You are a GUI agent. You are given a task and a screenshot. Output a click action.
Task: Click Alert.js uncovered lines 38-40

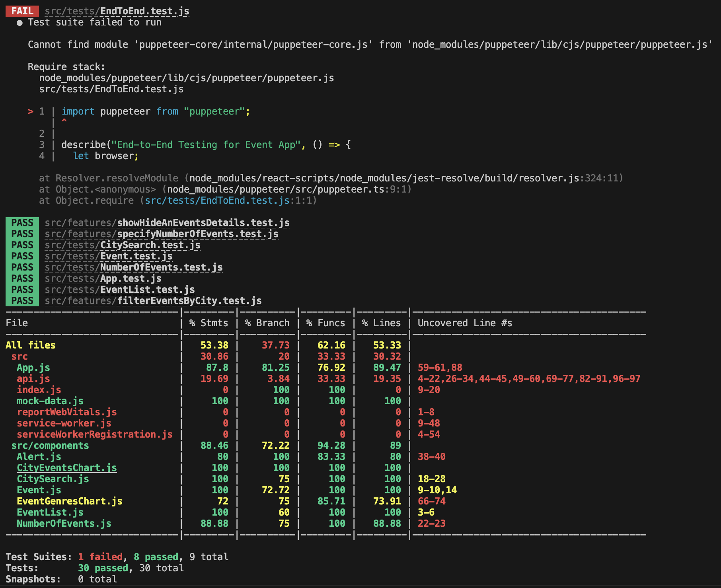432,457
